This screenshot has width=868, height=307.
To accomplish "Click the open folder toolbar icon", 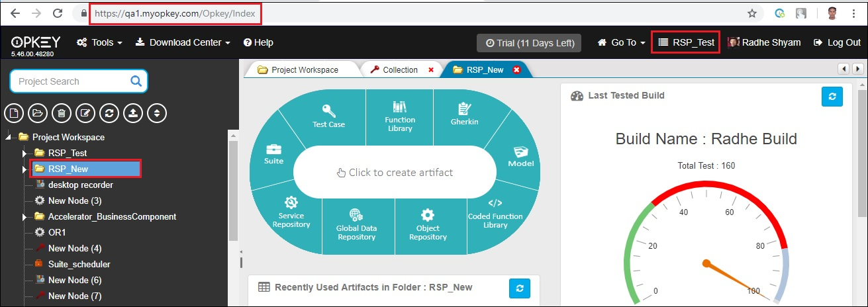I will point(38,113).
